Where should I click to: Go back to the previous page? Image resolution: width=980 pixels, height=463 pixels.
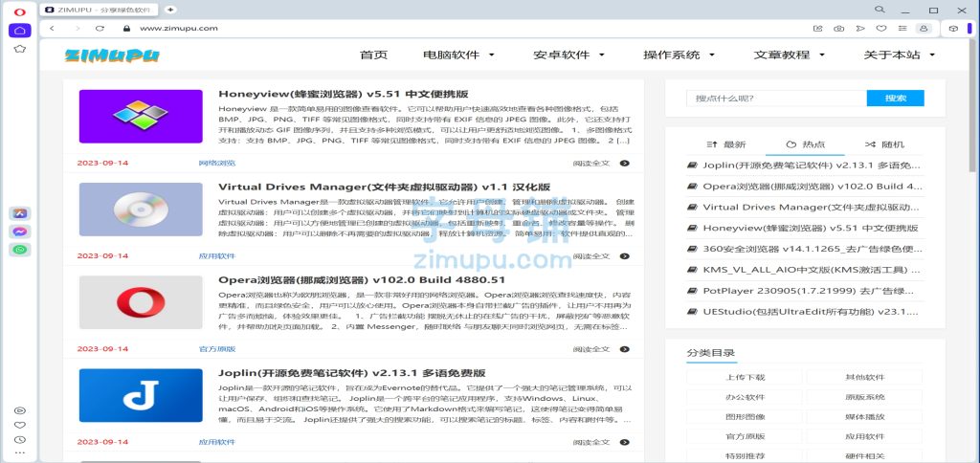(52, 28)
